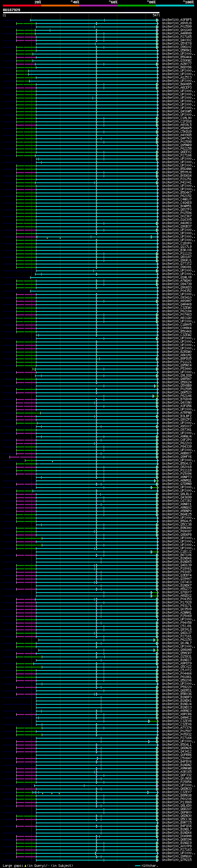Select the UniRef100_A8CEP3 label

click(x=177, y=88)
